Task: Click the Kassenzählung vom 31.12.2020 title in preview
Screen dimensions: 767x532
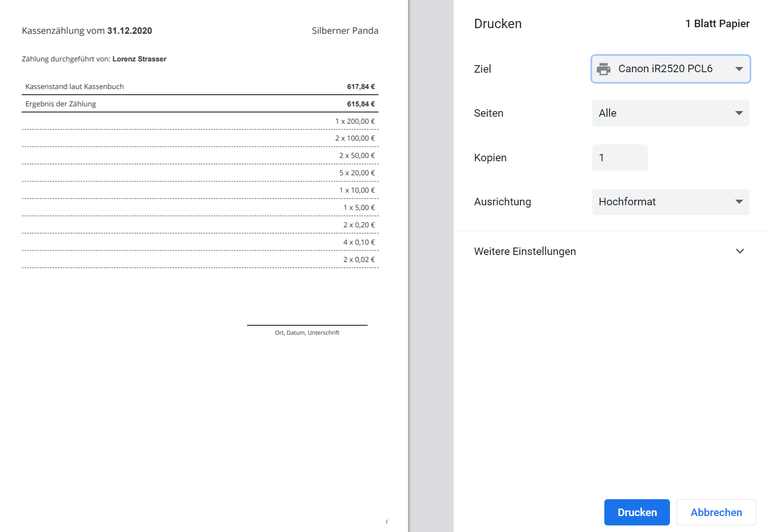Action: [87, 31]
